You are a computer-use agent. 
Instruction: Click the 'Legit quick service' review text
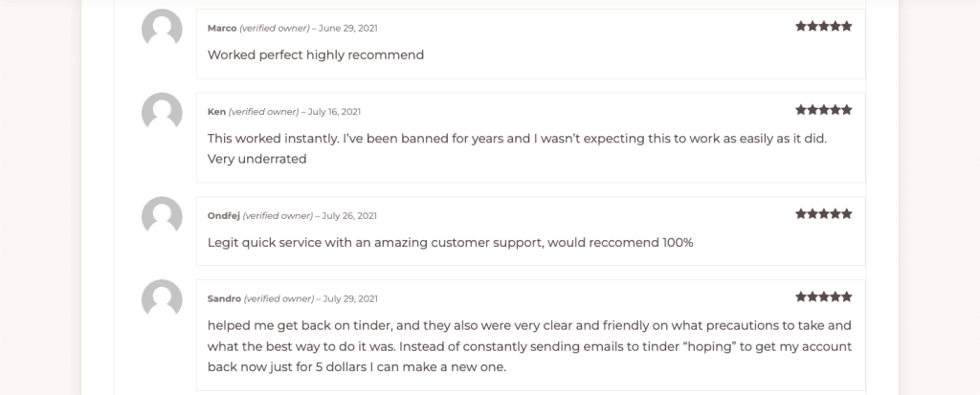coord(450,242)
